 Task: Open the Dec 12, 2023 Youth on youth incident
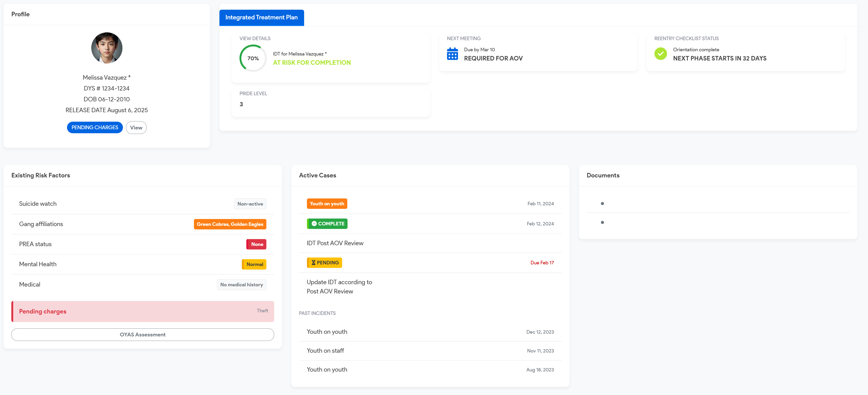click(327, 332)
